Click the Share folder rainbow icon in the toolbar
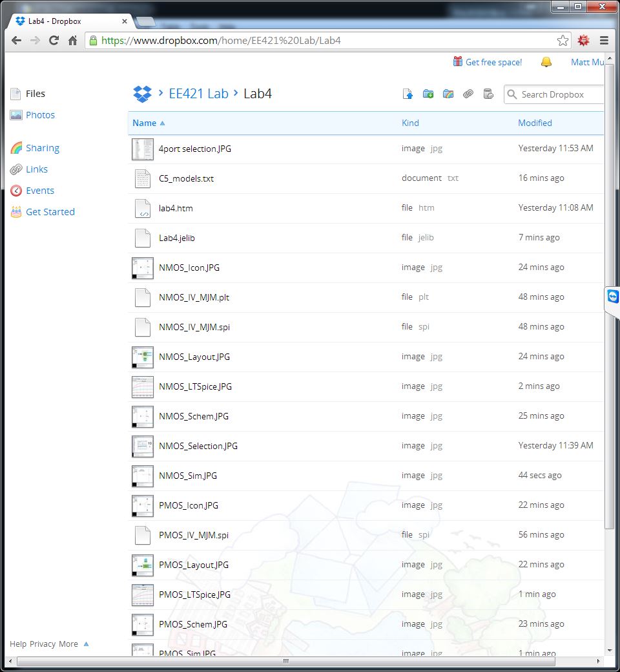Image resolution: width=620 pixels, height=672 pixels. (448, 94)
